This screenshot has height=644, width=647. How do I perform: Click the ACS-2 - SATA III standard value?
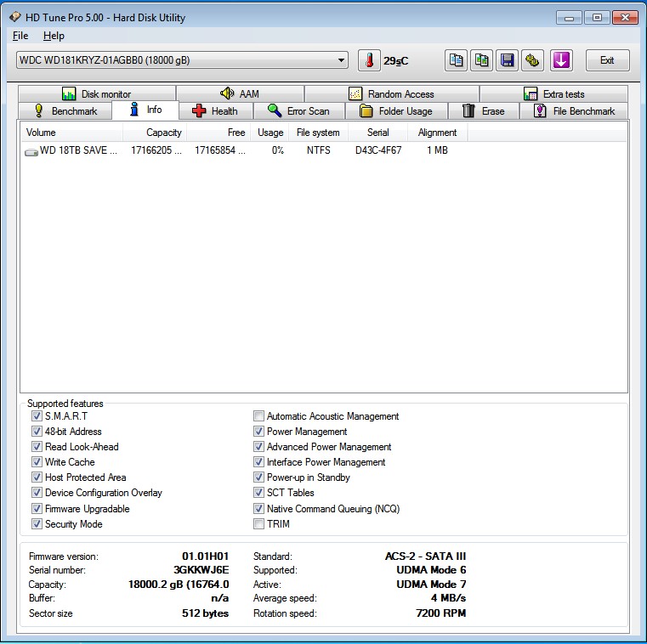pos(425,556)
